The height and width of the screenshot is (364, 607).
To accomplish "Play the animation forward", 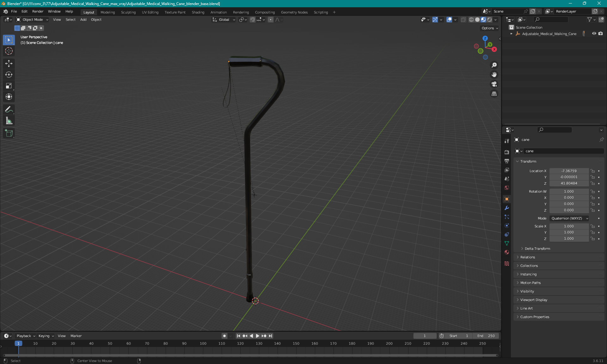I will 257,336.
